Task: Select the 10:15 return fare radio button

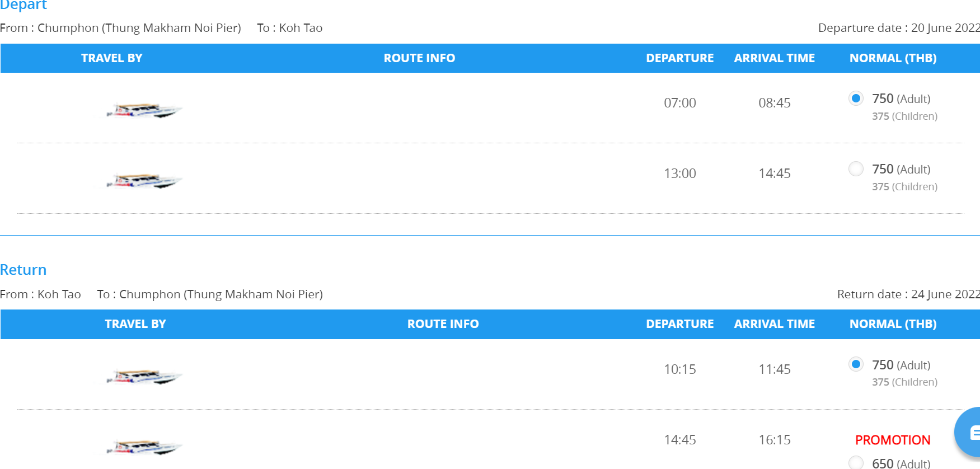Action: (856, 364)
